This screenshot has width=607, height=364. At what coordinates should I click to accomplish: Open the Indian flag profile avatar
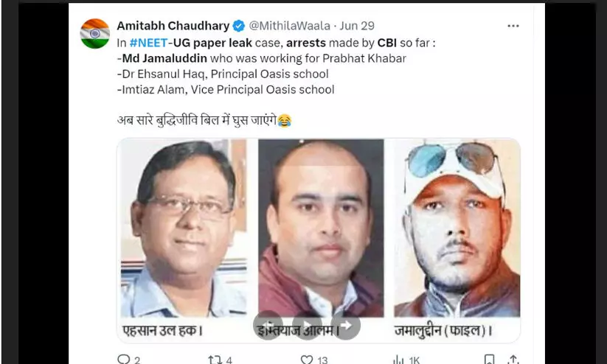[95, 34]
